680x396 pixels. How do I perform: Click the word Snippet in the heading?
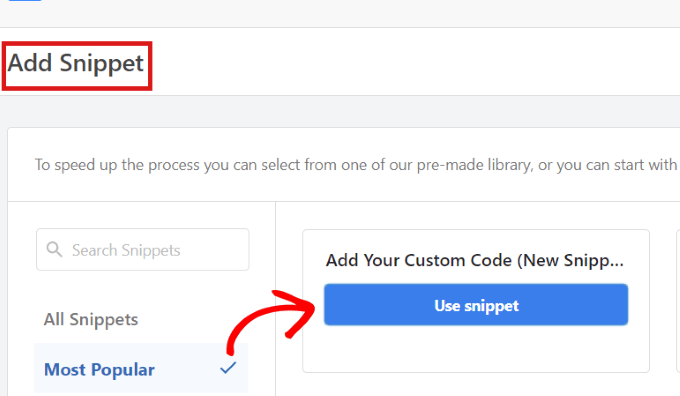(x=101, y=64)
